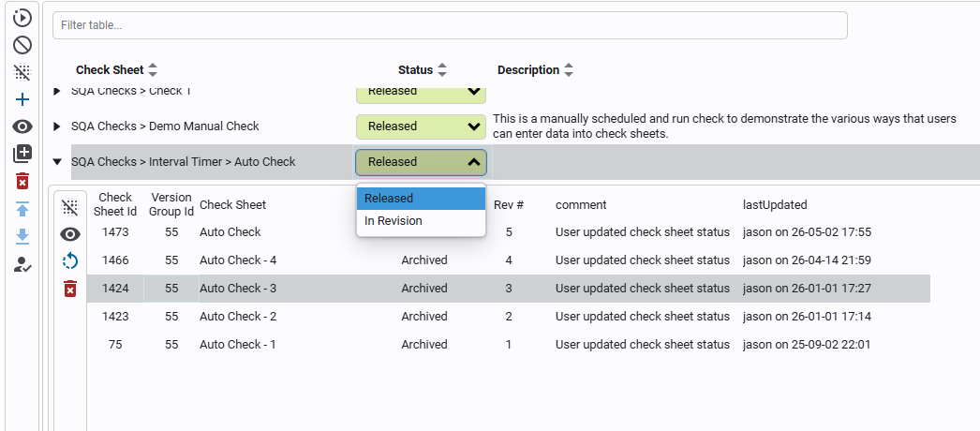Click the deselect icon in version history toolbar
The width and height of the screenshot is (980, 431).
[70, 206]
